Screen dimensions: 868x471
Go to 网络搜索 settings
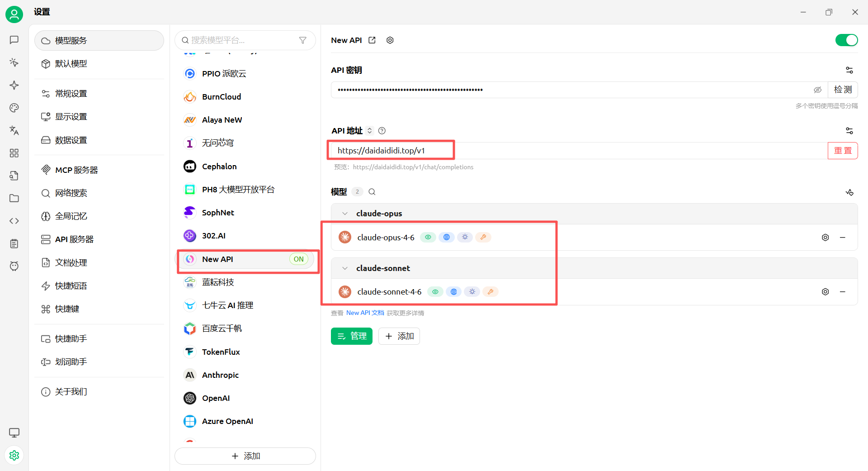(99, 193)
